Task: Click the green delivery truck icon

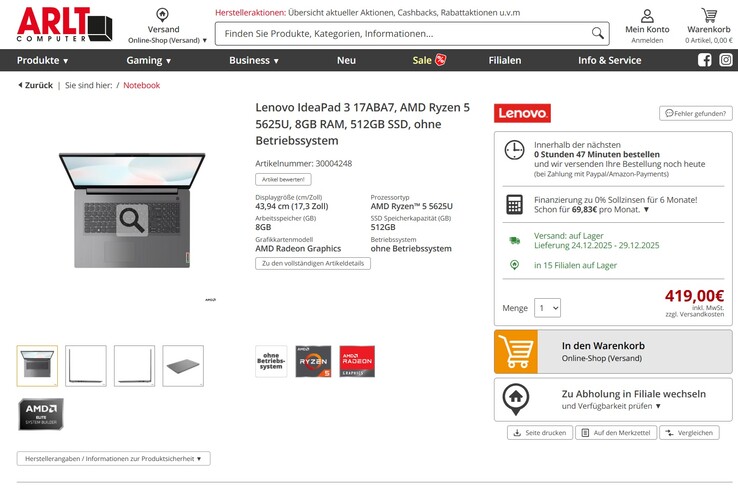Action: pyautogui.click(x=514, y=241)
